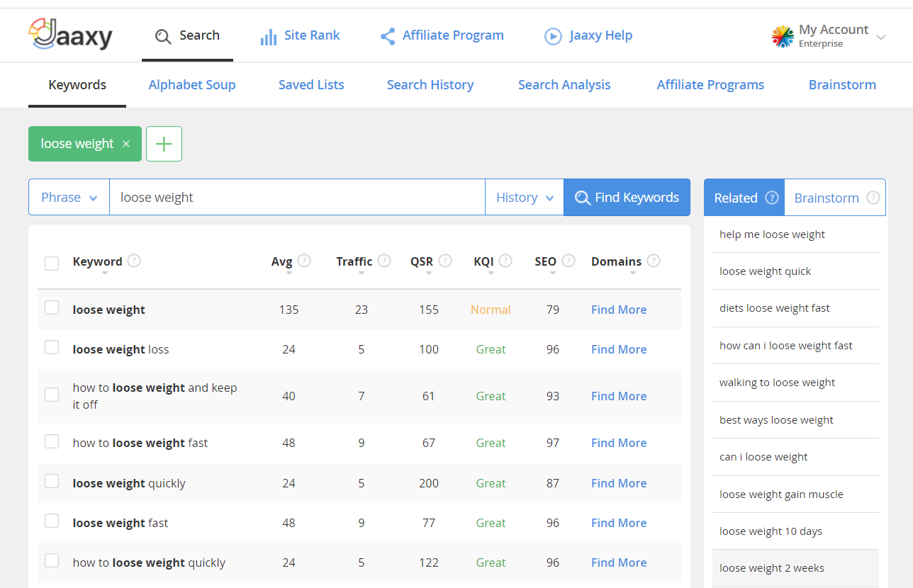Sort by the Avg column arrow

pos(289,273)
